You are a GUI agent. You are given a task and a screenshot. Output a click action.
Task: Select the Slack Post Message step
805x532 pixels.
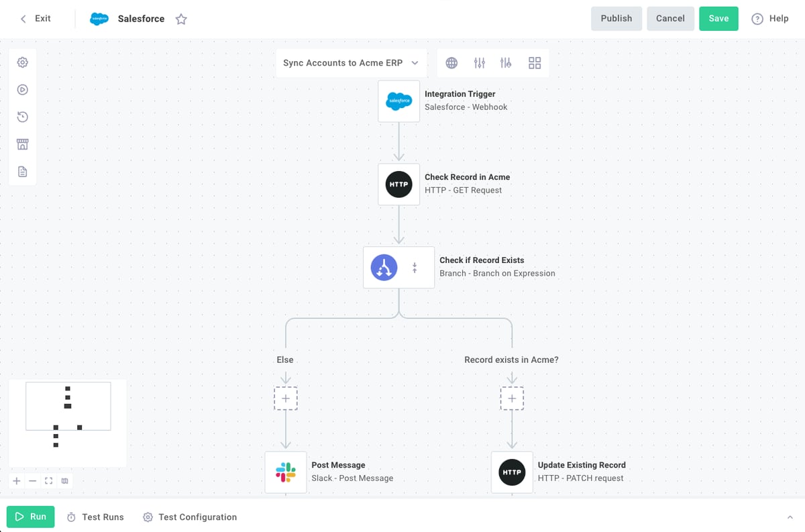[x=286, y=472]
